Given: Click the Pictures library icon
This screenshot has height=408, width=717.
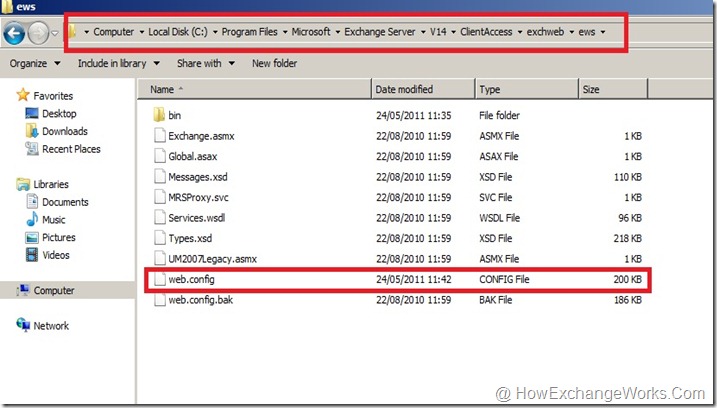Looking at the screenshot, I should 32,237.
